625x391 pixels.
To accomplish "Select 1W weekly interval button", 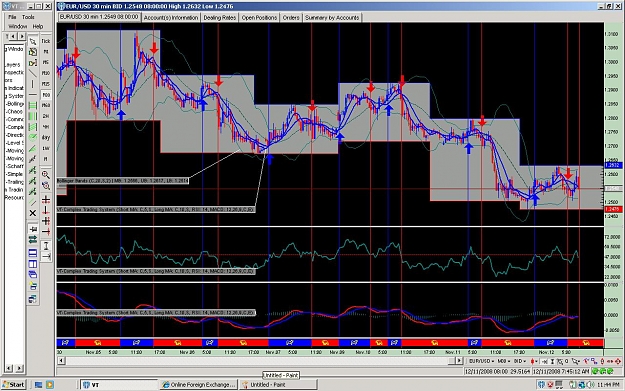I will (x=46, y=148).
